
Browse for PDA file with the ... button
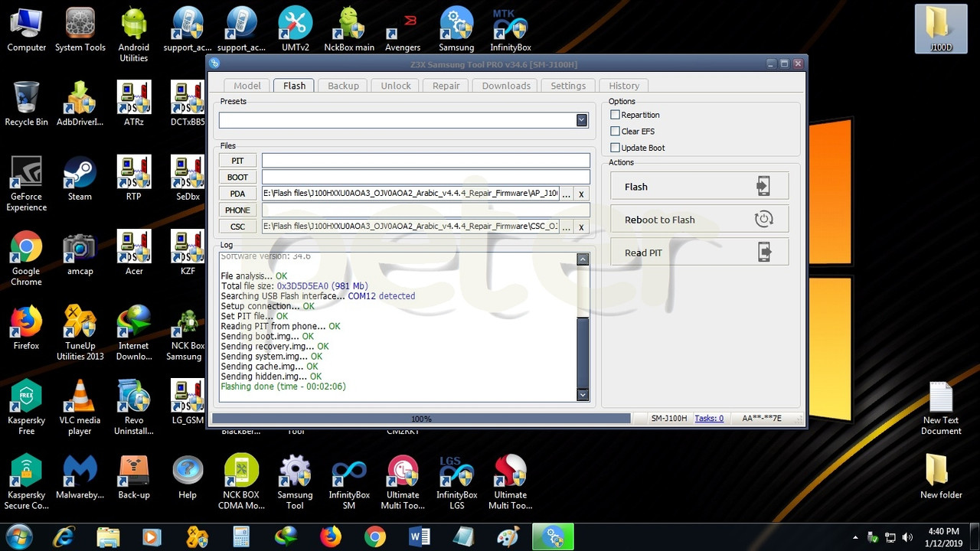[x=567, y=194]
